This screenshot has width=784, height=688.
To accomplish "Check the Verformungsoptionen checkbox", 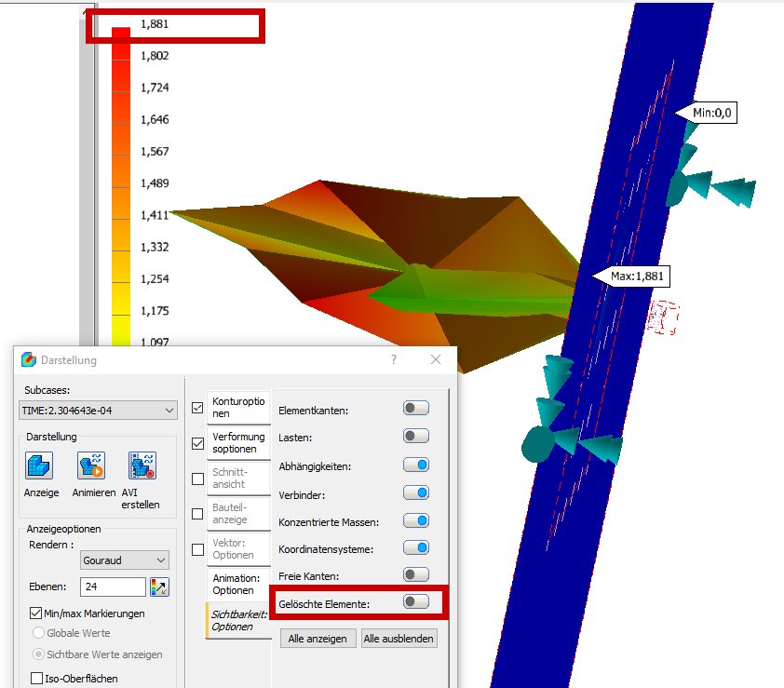I will 197,443.
